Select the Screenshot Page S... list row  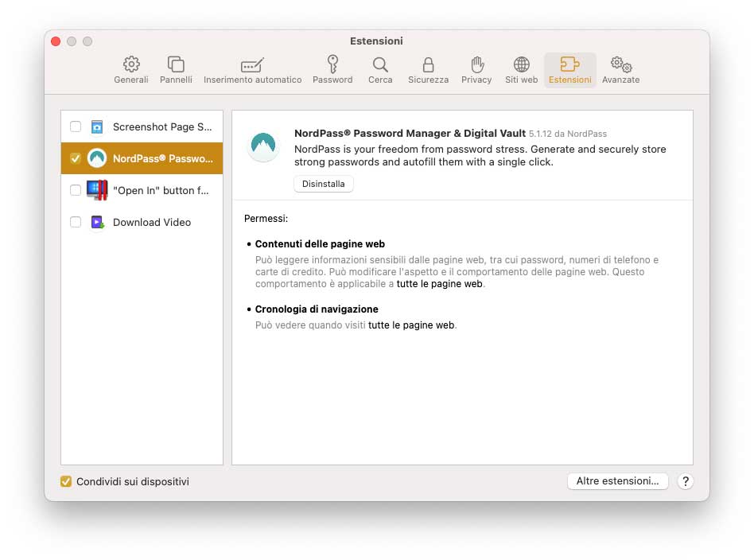(x=142, y=126)
